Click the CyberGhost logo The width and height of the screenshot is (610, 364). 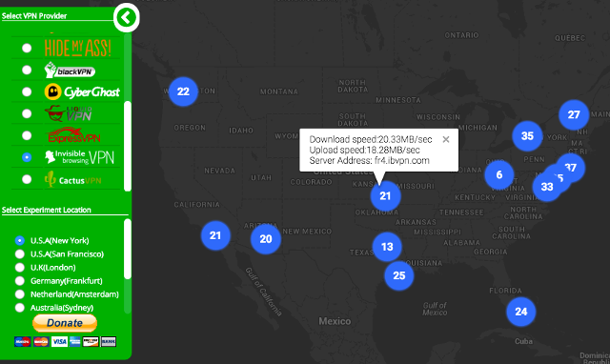coord(82,91)
